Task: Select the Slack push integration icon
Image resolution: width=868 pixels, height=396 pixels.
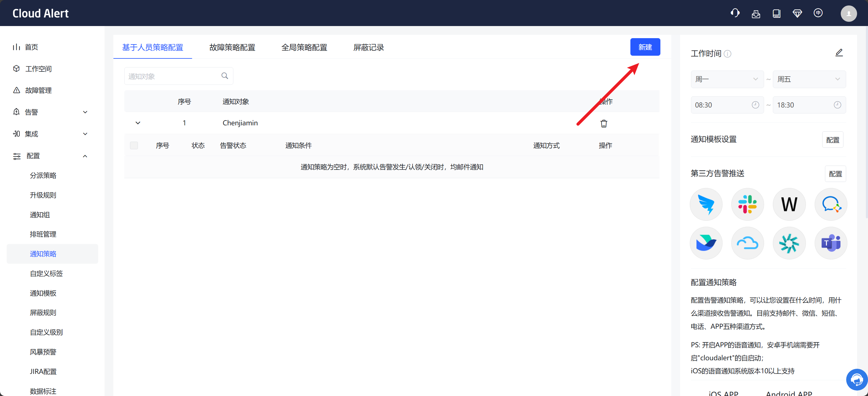Action: coord(747,204)
